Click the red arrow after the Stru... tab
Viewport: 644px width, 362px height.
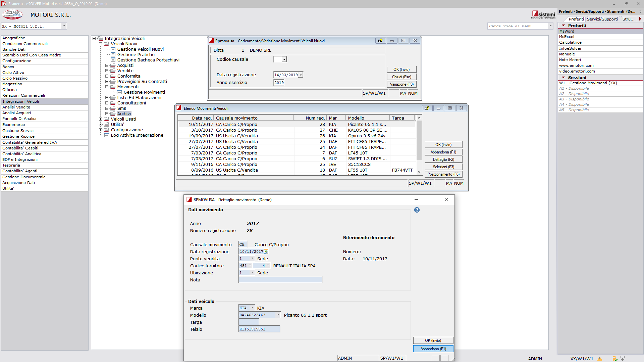[x=640, y=19]
